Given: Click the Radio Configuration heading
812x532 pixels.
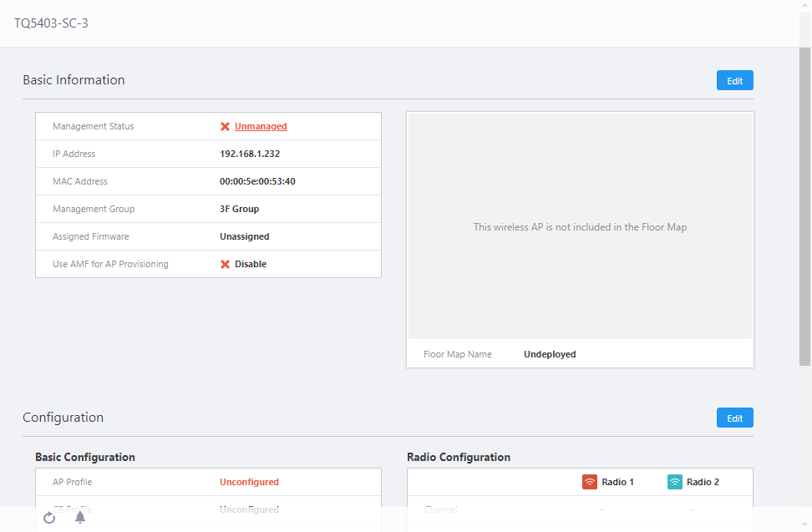Looking at the screenshot, I should click(x=458, y=457).
